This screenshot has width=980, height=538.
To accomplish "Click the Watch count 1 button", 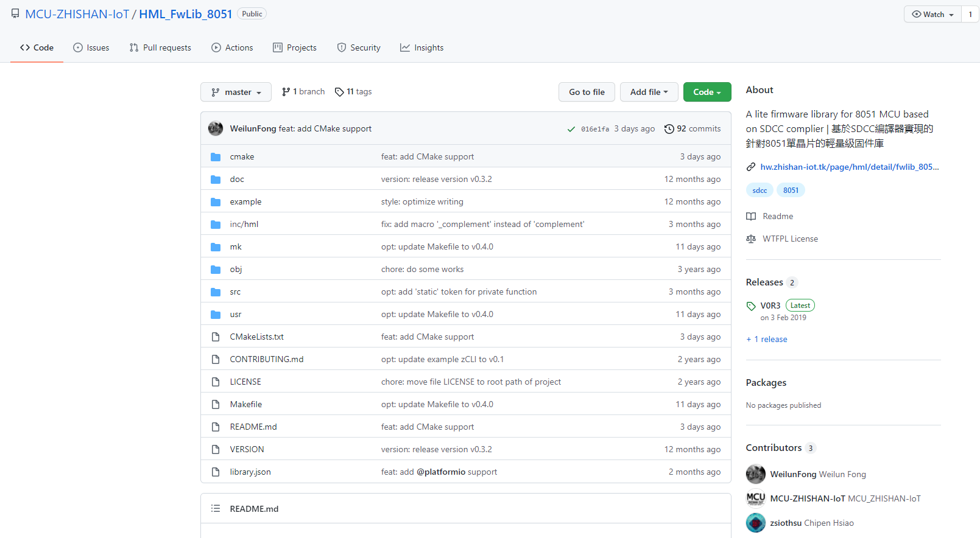I will pos(970,14).
